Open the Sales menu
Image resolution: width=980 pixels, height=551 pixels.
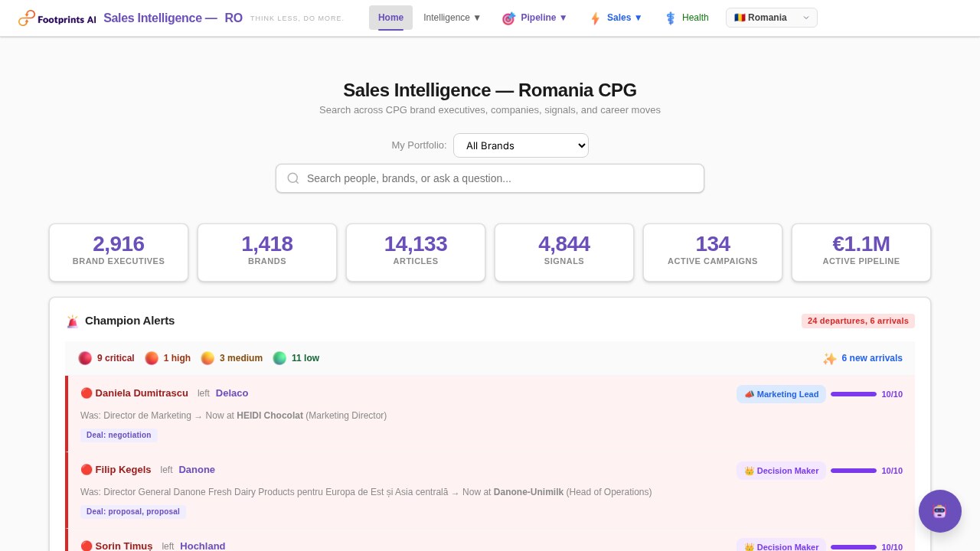616,18
